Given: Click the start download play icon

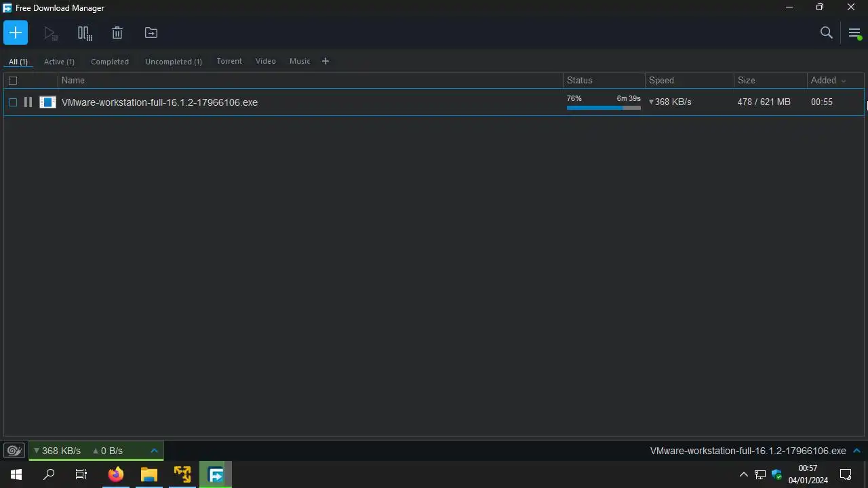Looking at the screenshot, I should click(x=50, y=33).
